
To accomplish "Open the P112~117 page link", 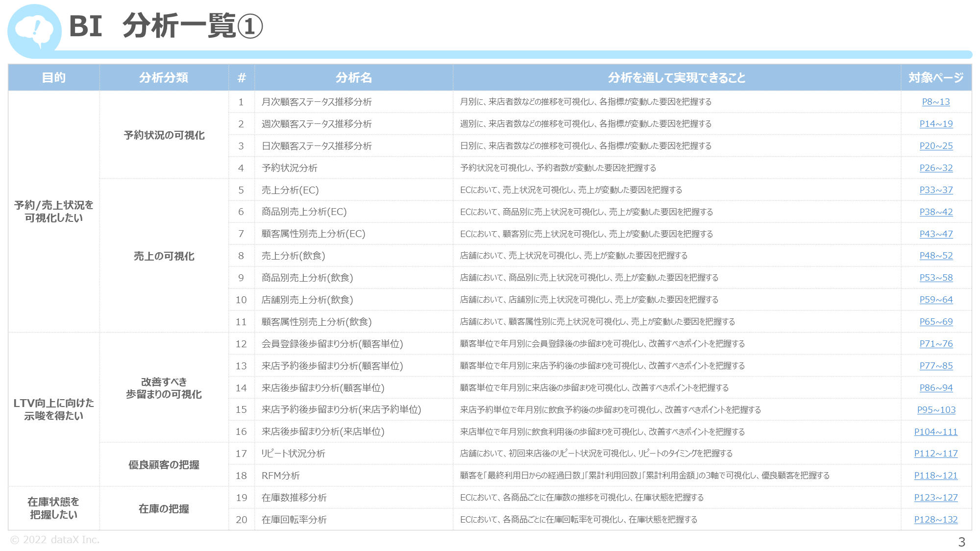I will click(936, 454).
